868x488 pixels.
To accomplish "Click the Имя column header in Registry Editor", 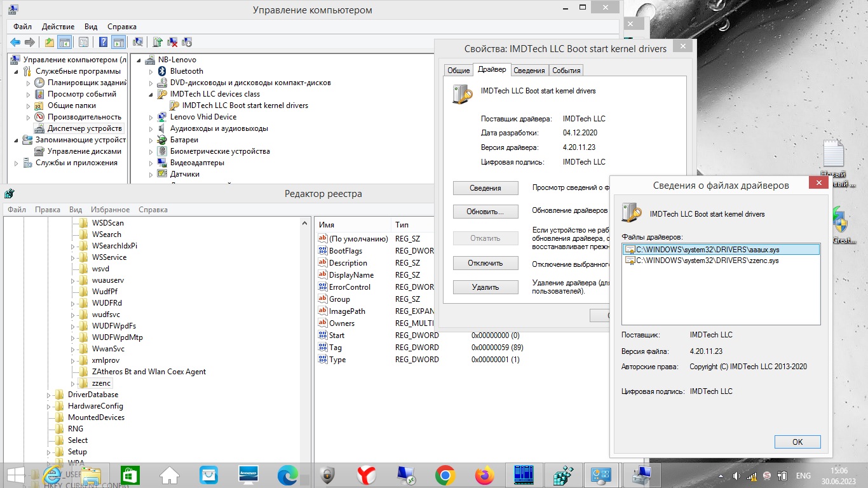I will 353,224.
